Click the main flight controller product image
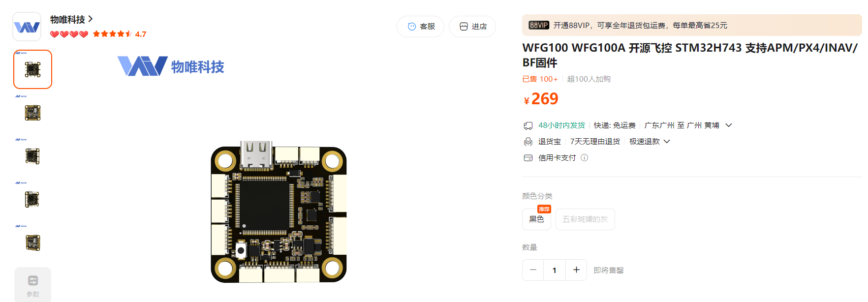 pyautogui.click(x=279, y=212)
